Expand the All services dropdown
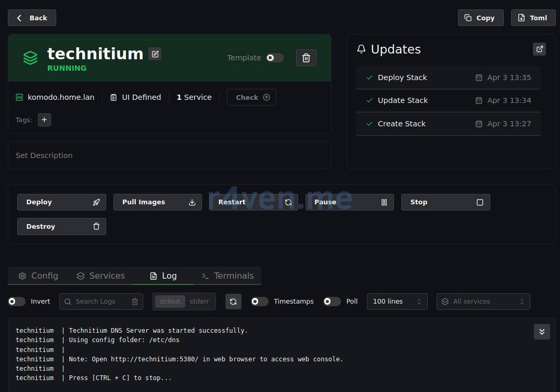The height and width of the screenshot is (392, 560). click(x=482, y=302)
